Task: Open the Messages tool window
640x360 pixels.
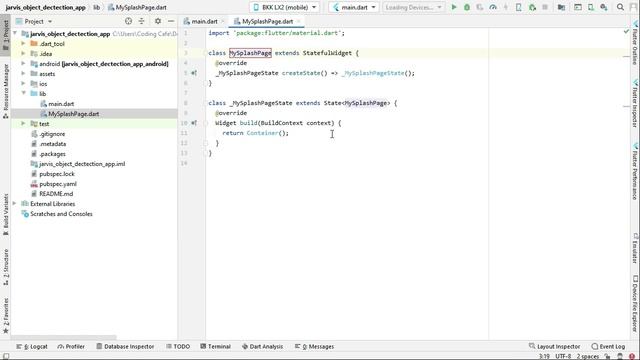Action: [314, 347]
